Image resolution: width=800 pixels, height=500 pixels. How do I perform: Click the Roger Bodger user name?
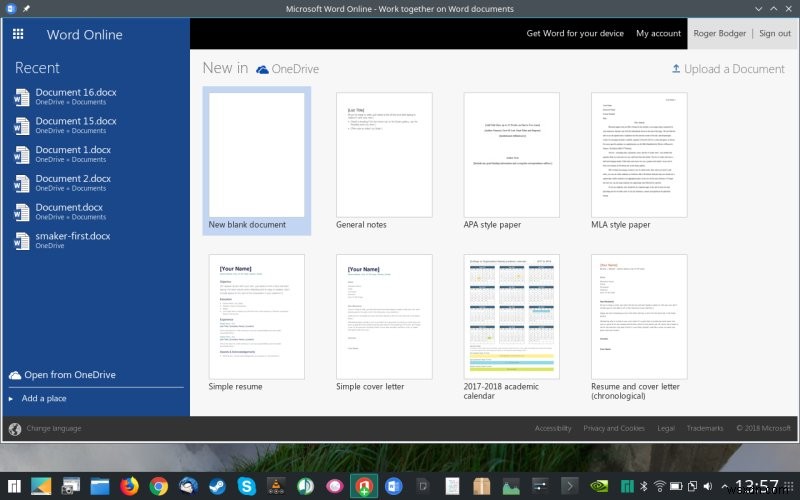pyautogui.click(x=719, y=33)
